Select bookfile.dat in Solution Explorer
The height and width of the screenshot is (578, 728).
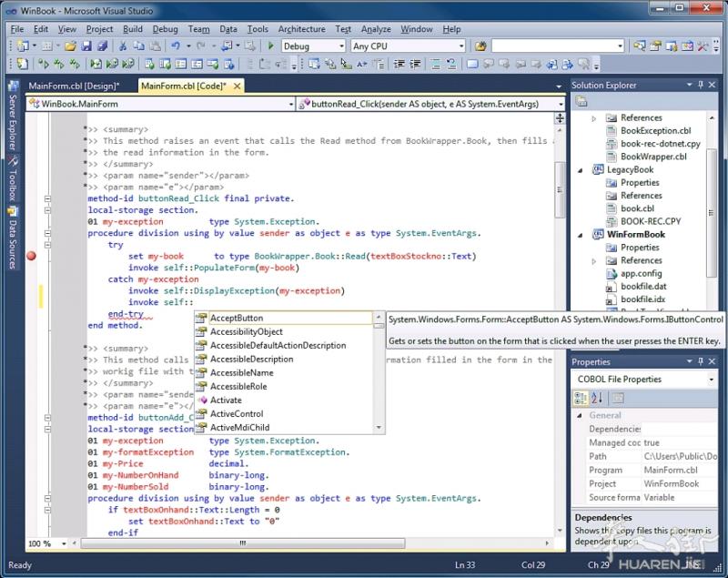(643, 287)
